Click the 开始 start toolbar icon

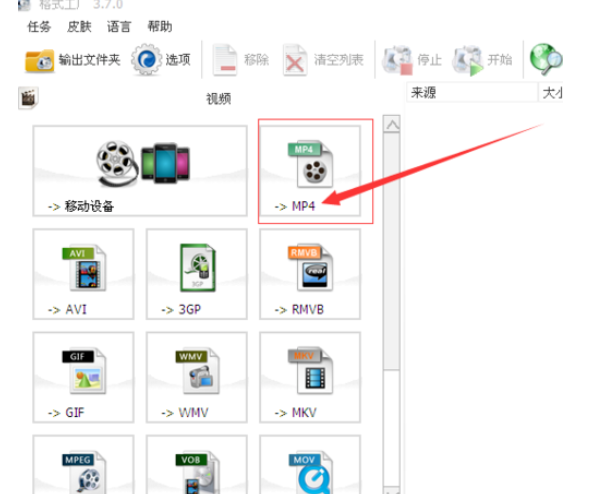pos(468,60)
